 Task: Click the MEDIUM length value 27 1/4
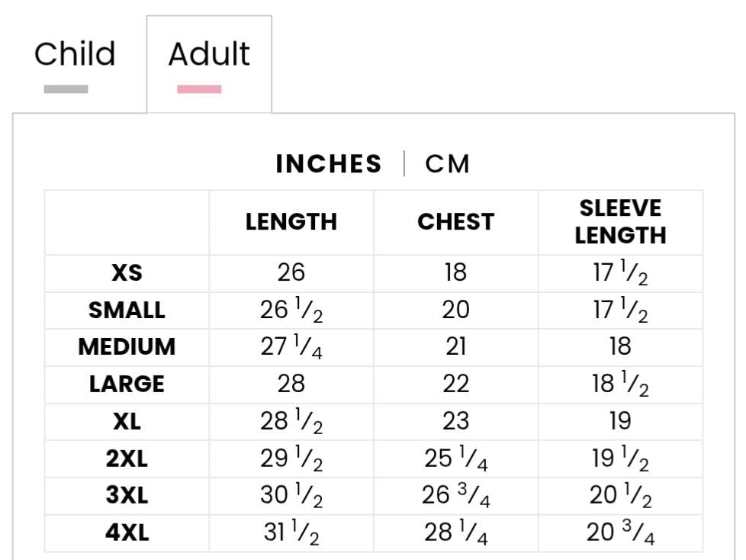pyautogui.click(x=291, y=347)
